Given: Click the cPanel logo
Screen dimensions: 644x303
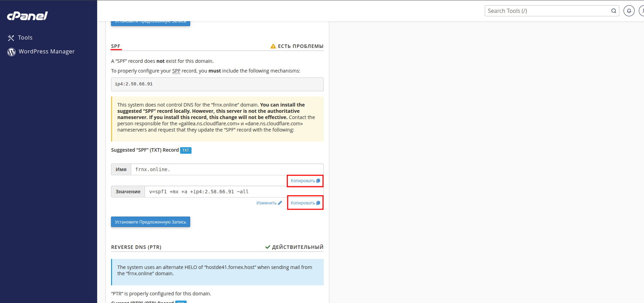Looking at the screenshot, I should [x=27, y=16].
